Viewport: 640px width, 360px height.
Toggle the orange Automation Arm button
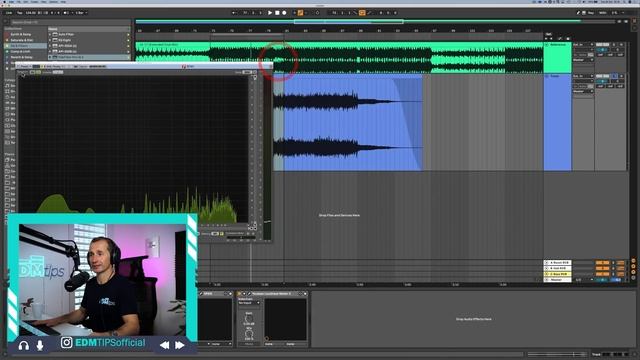click(300, 13)
